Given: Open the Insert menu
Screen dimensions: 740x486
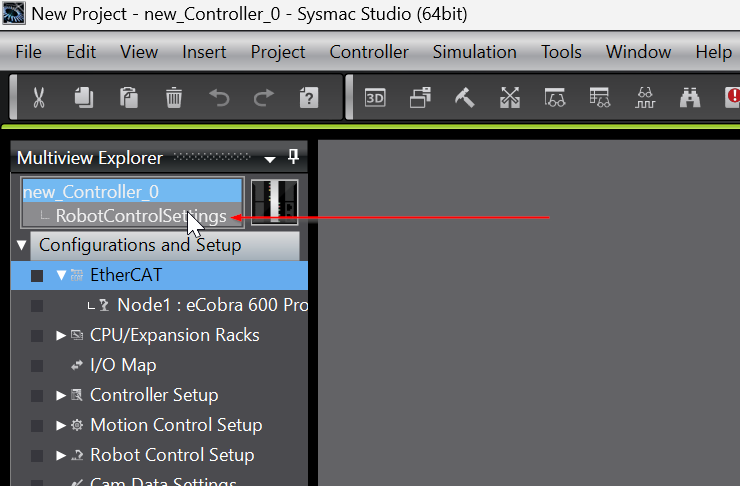Looking at the screenshot, I should click(x=204, y=52).
